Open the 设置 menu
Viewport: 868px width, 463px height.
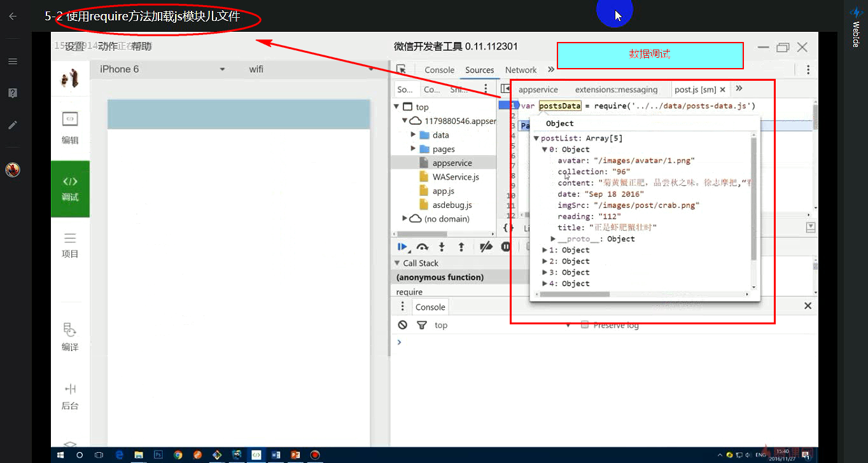coord(74,46)
